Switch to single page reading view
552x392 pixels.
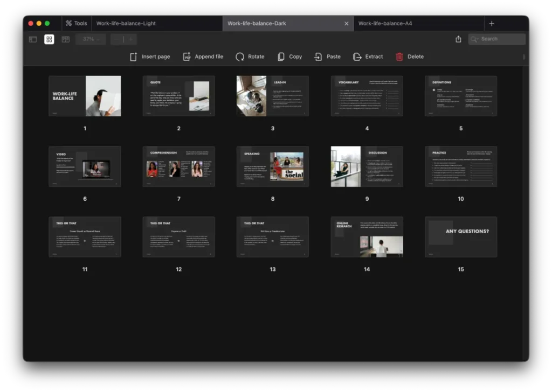click(x=65, y=39)
